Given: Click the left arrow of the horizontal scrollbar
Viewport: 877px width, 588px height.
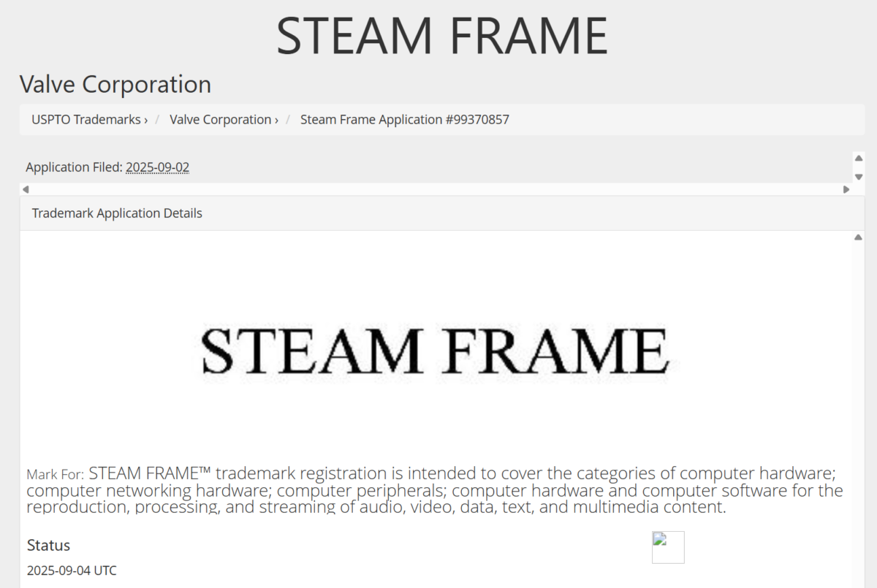Looking at the screenshot, I should 25,189.
